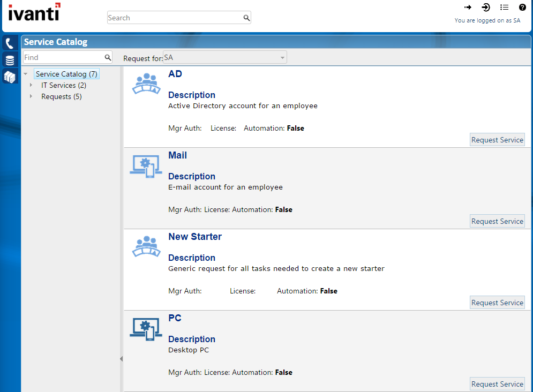Click the magnifier icon in the top Search box
The image size is (533, 392).
click(246, 18)
